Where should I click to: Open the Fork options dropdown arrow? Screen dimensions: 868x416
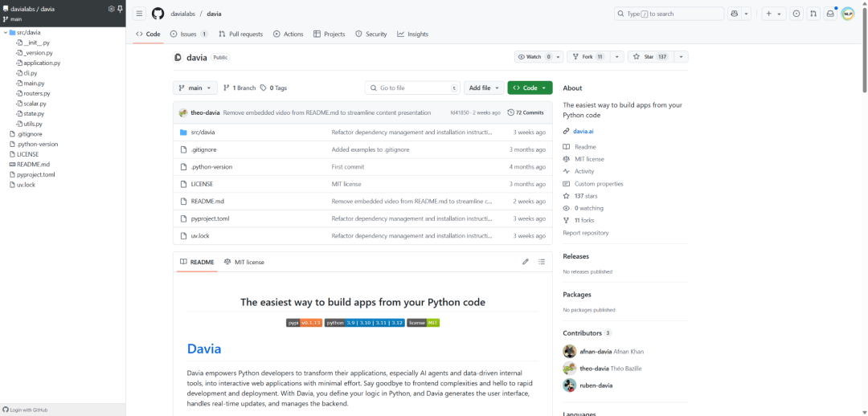[x=618, y=57]
